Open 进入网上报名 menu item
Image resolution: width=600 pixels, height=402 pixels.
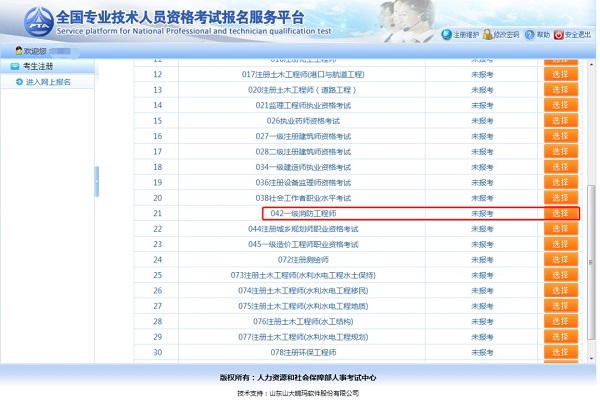[x=48, y=82]
